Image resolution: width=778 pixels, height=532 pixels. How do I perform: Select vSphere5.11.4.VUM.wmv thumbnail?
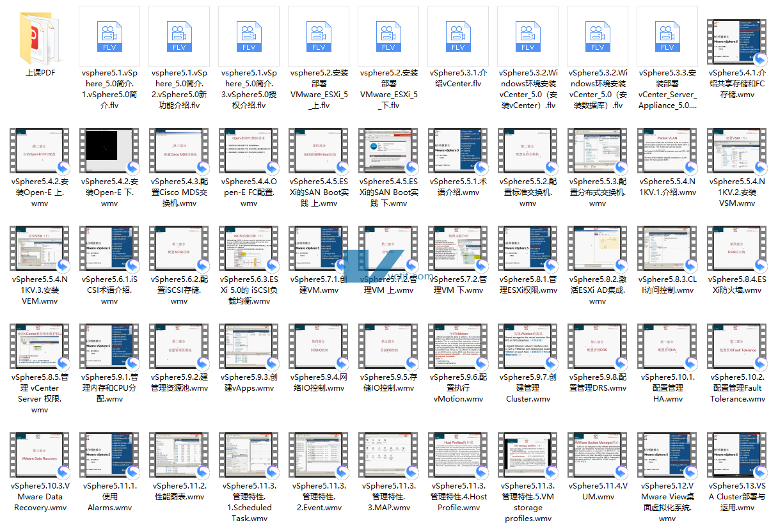pos(598,455)
